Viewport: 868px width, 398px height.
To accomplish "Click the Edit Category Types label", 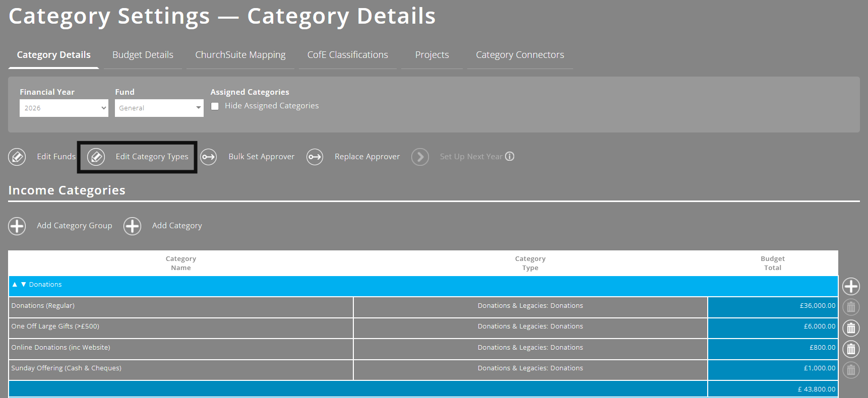I will click(x=152, y=157).
